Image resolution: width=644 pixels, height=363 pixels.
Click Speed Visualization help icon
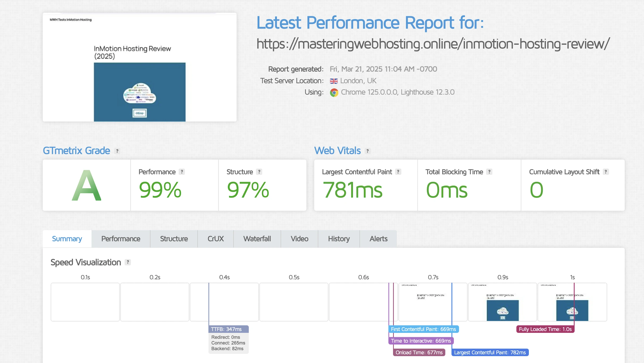point(128,262)
